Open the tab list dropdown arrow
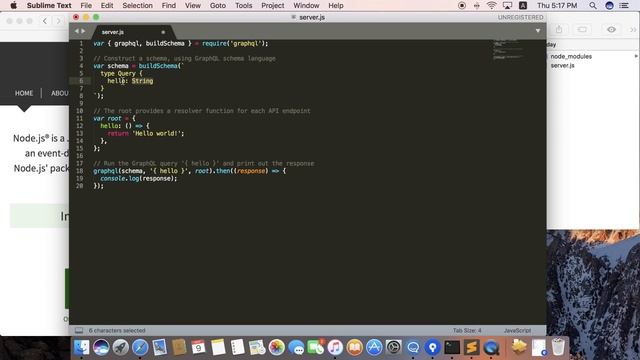 click(x=538, y=31)
